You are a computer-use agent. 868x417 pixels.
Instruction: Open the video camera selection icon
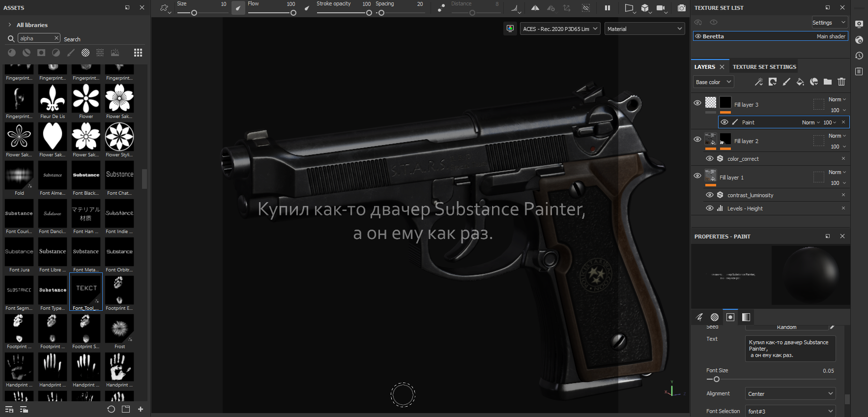pyautogui.click(x=661, y=8)
